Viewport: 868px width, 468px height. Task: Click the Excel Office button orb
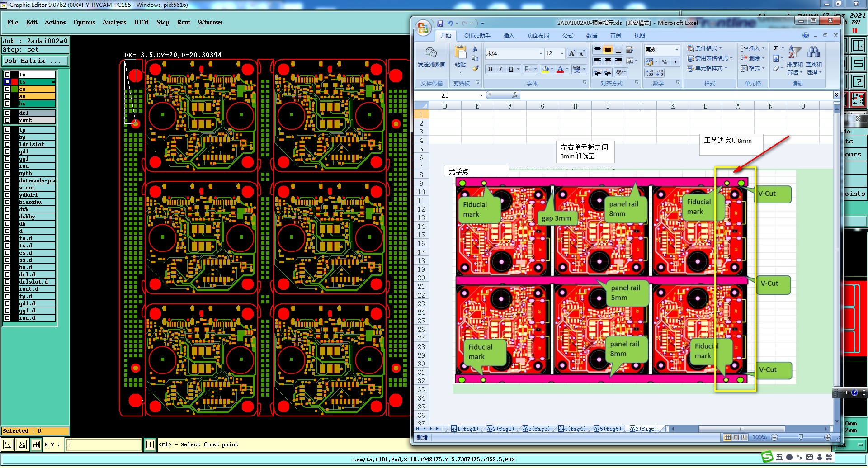point(423,28)
